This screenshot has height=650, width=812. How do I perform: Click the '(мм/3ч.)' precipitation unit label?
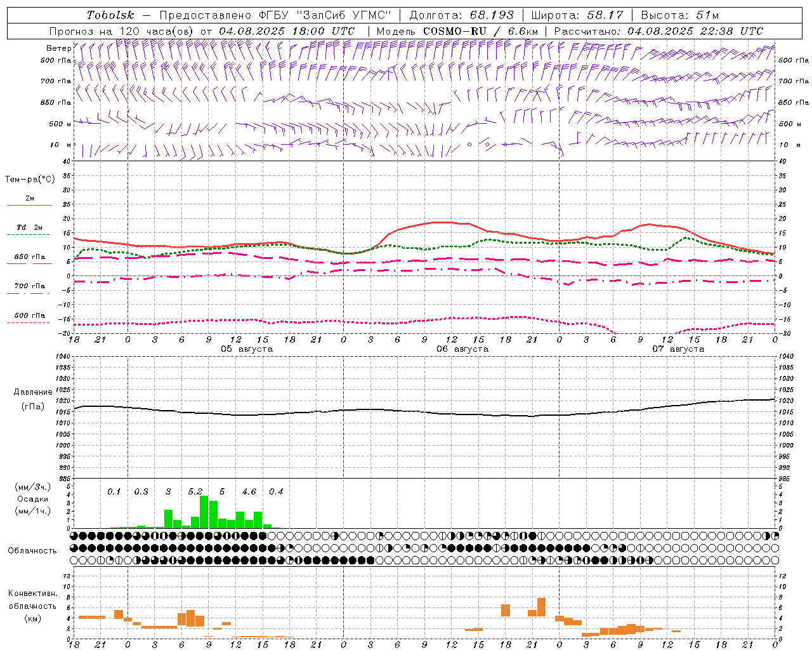[x=33, y=487]
